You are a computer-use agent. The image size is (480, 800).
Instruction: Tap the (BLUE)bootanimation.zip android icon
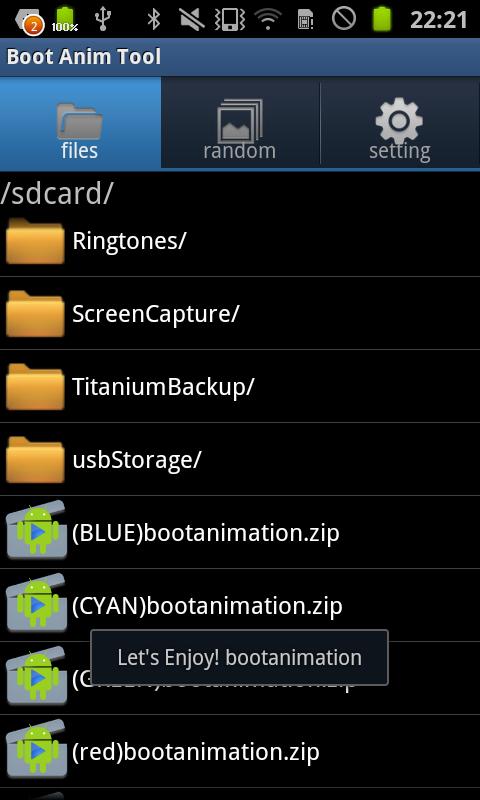click(x=36, y=530)
